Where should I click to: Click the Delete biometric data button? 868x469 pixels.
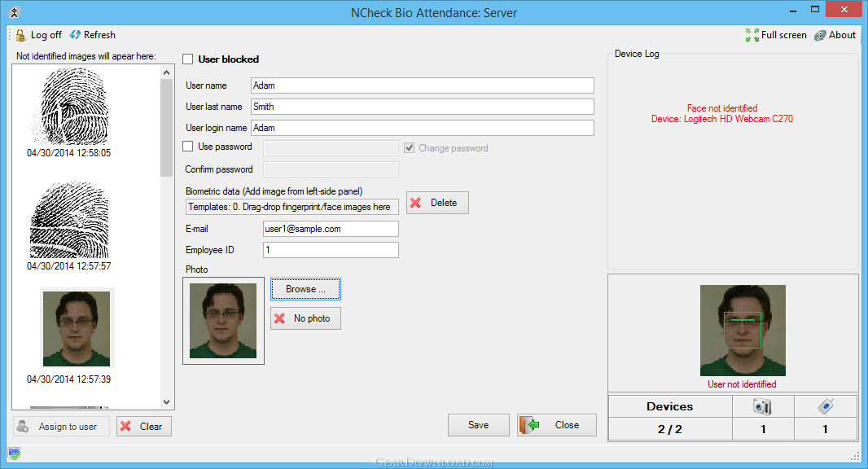point(437,203)
